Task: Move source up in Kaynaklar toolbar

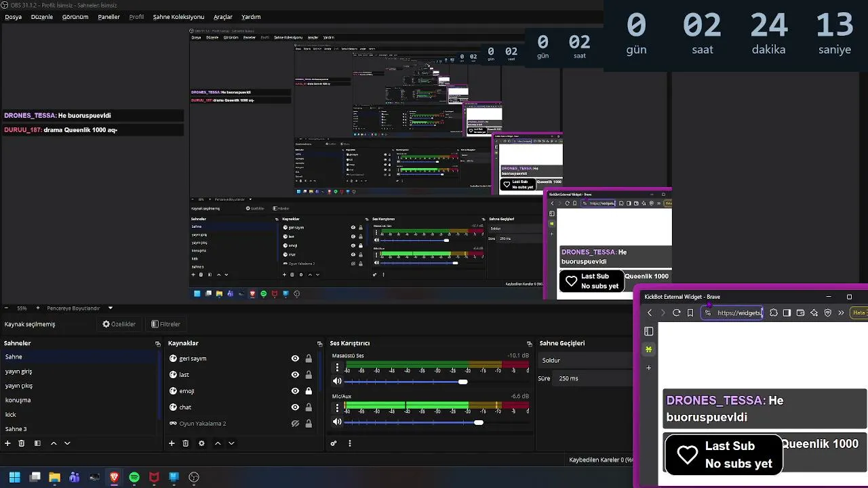Action: coord(218,443)
